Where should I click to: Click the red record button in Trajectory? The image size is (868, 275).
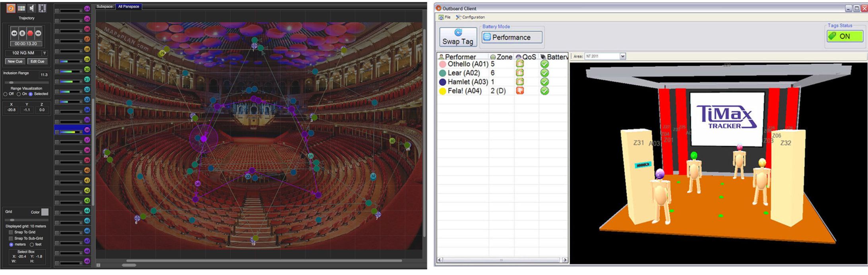coord(30,33)
